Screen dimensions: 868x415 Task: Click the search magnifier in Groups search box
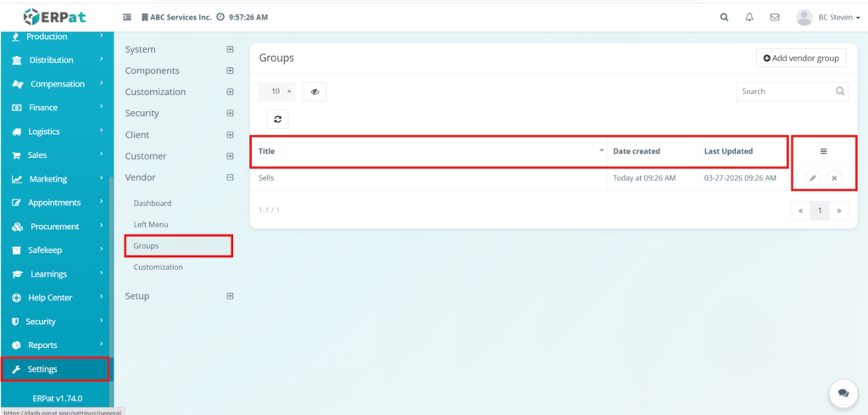coord(840,92)
